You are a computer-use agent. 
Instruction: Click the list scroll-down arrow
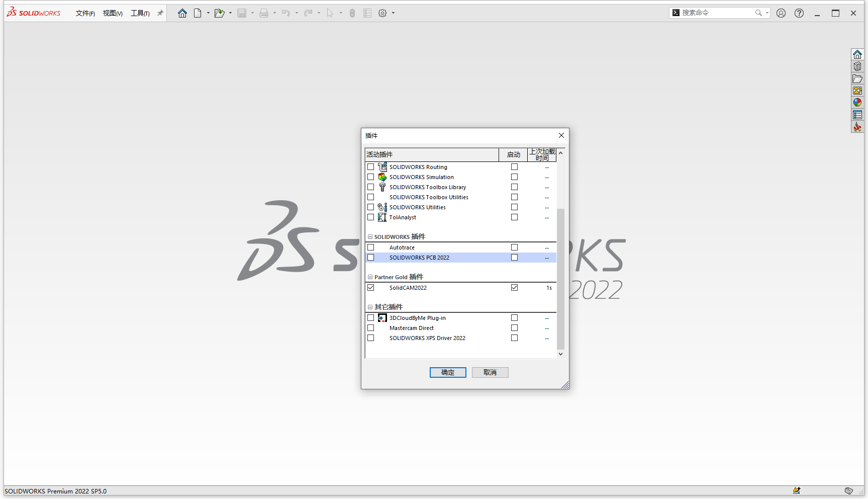click(560, 354)
